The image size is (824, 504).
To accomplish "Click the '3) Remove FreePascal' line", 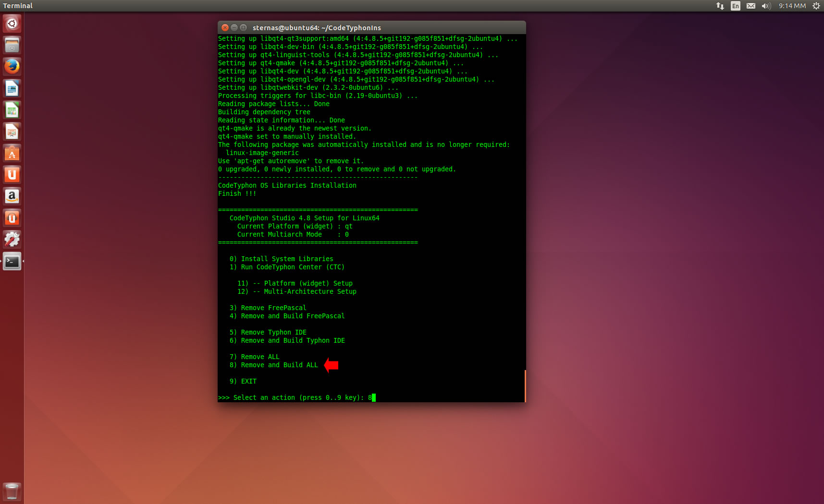I will [268, 308].
